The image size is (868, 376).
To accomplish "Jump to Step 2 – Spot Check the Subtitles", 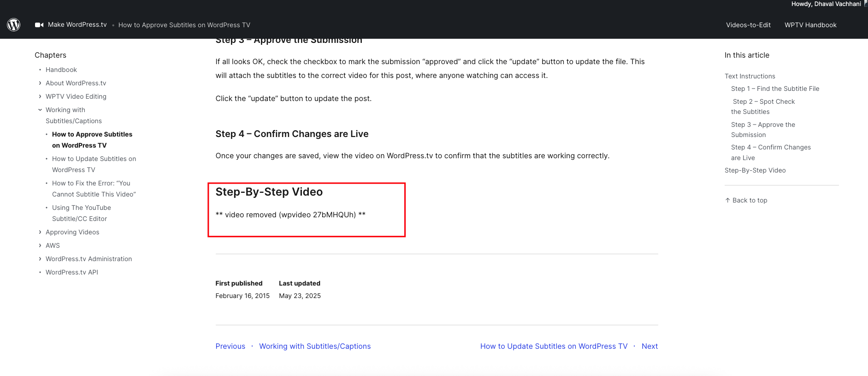I will [x=763, y=107].
